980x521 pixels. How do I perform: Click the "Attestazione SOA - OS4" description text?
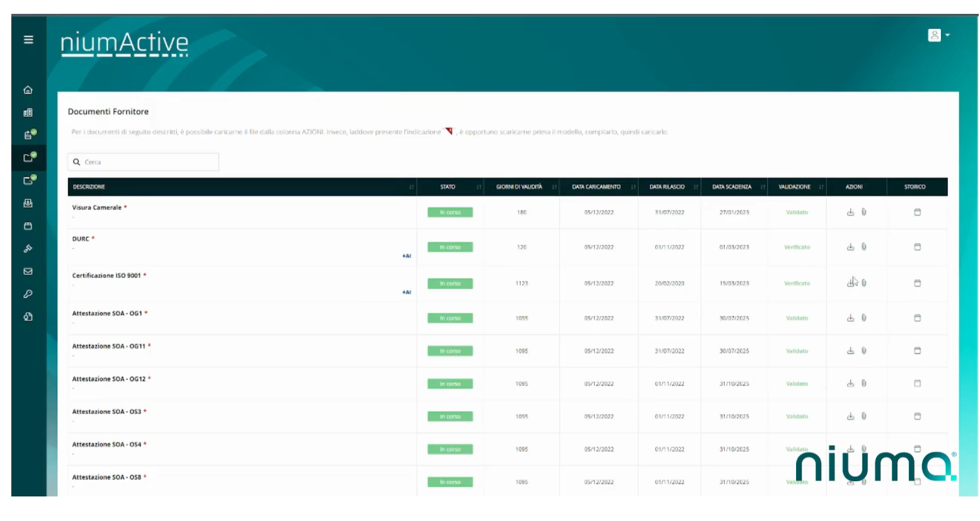pos(106,444)
